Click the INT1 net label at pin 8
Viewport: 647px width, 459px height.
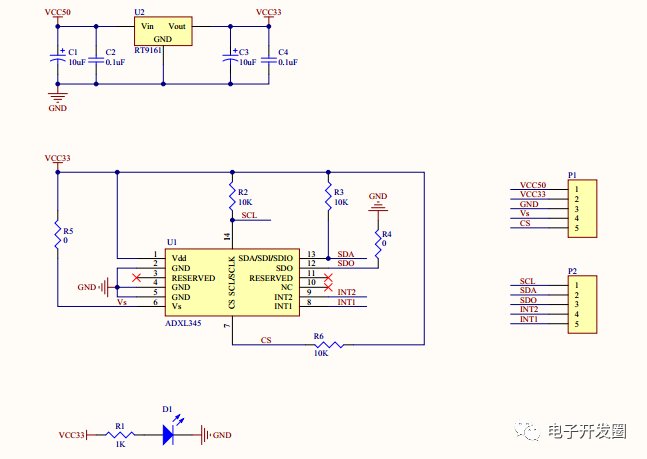tap(347, 302)
